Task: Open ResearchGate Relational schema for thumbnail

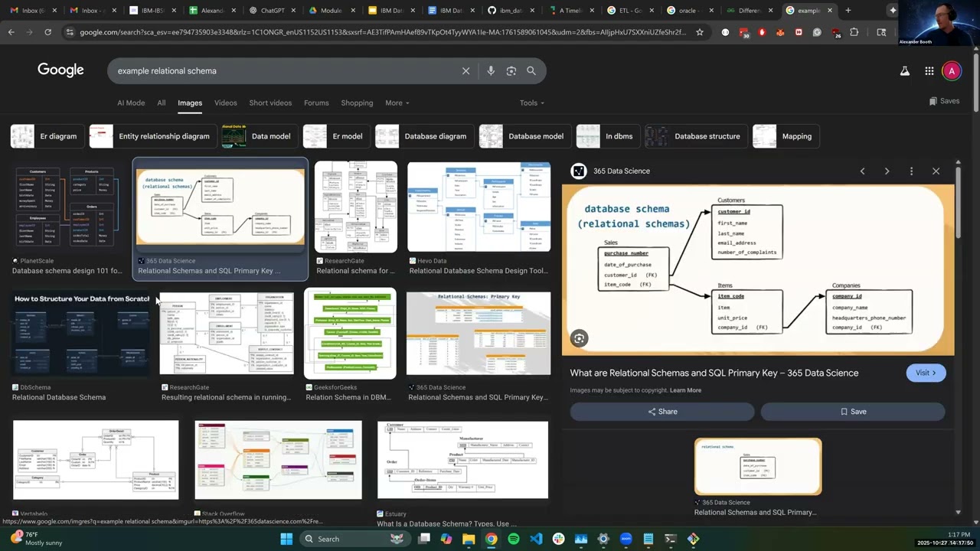Action: pos(356,207)
